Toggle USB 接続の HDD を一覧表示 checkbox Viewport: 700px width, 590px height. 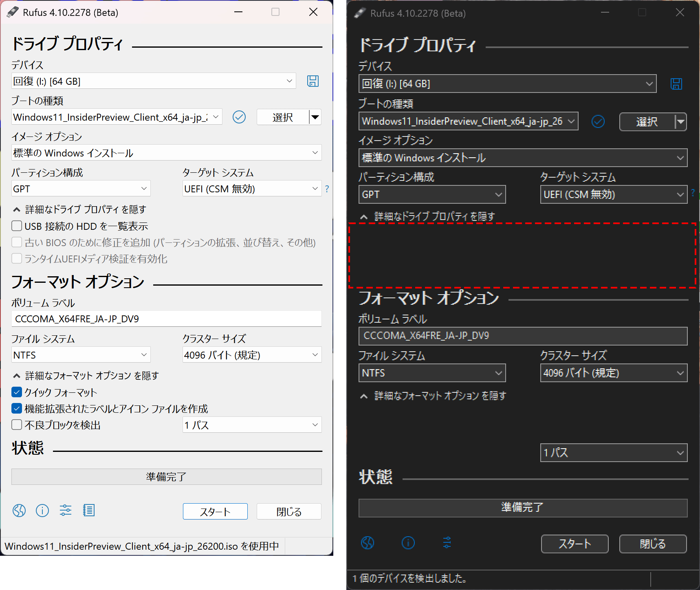17,226
